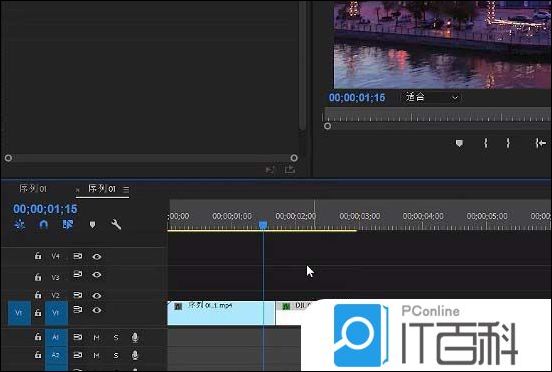Viewport: 552px width, 372px height.
Task: Click the timeline timecode 00;00;01;15
Action: coord(45,209)
